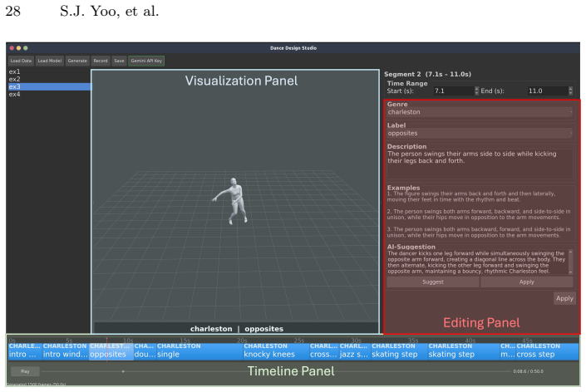The width and height of the screenshot is (586, 392).
Task: Start recording with the Record button
Action: coord(101,61)
